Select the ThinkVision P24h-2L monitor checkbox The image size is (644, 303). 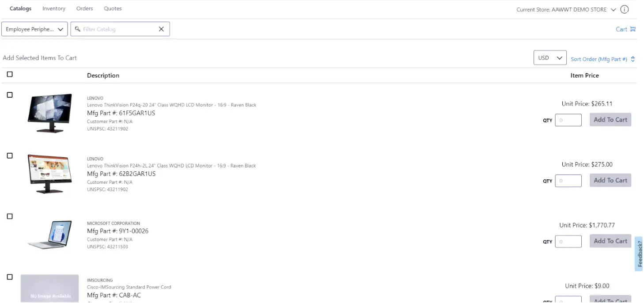coord(10,155)
